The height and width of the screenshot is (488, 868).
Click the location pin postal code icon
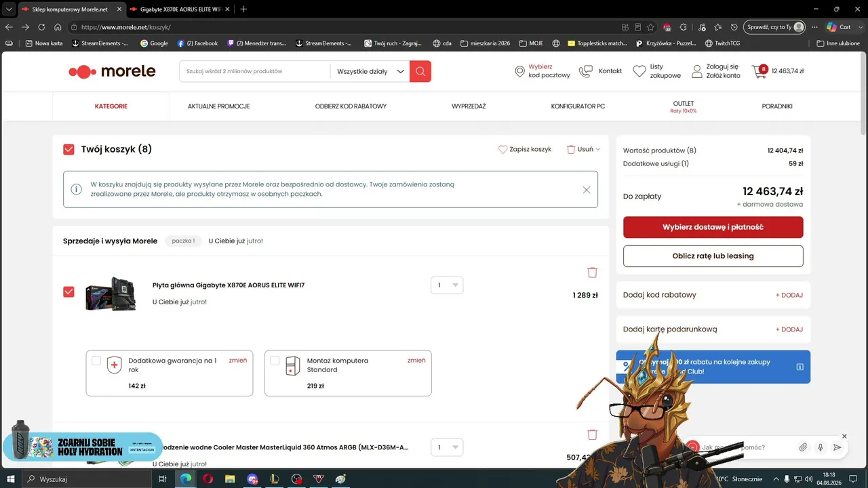pyautogui.click(x=519, y=71)
